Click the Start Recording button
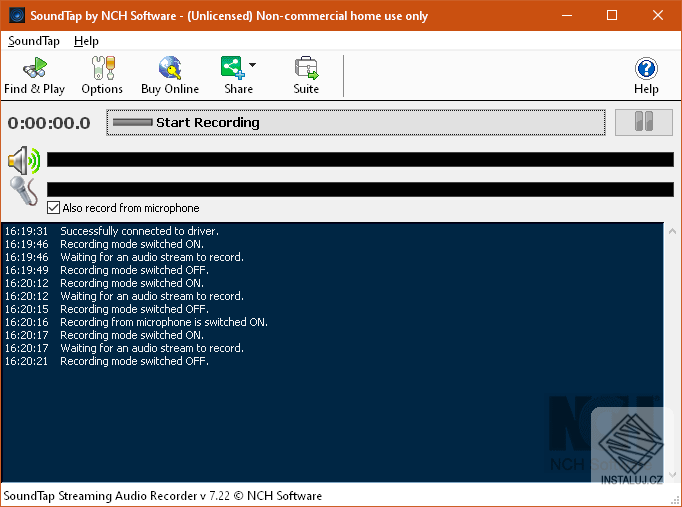The height and width of the screenshot is (507, 682). [356, 123]
